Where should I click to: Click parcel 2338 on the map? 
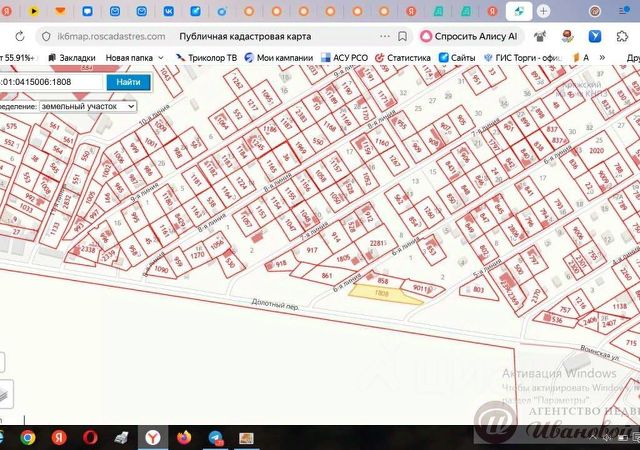pos(87,249)
